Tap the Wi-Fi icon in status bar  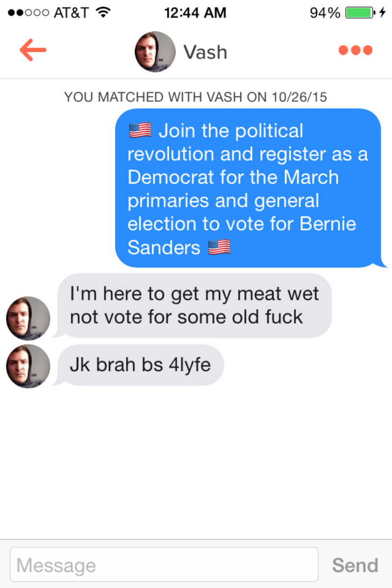coord(102,12)
